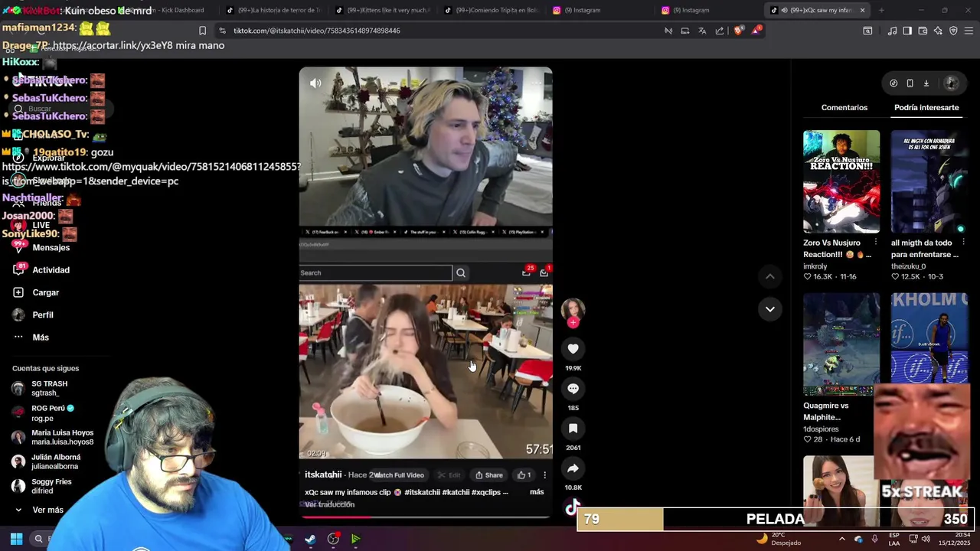Like the TikTok video with heart icon
Viewport: 980px width, 551px height.
point(573,349)
